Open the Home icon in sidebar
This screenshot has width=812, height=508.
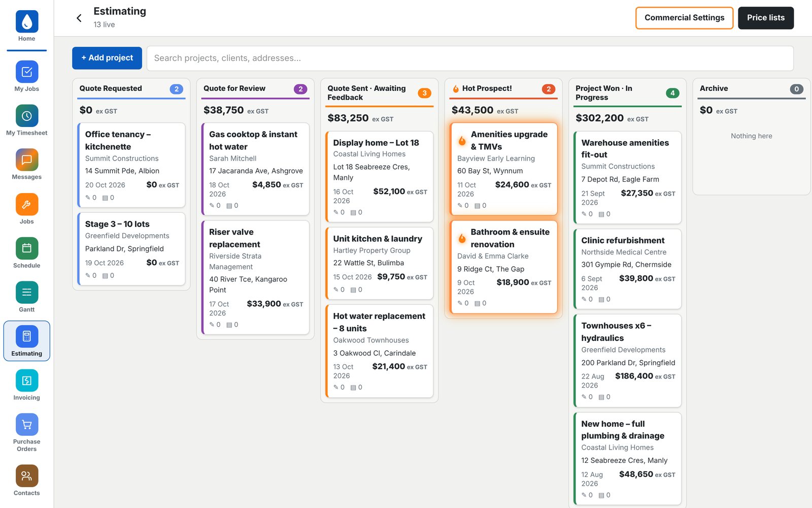(27, 21)
